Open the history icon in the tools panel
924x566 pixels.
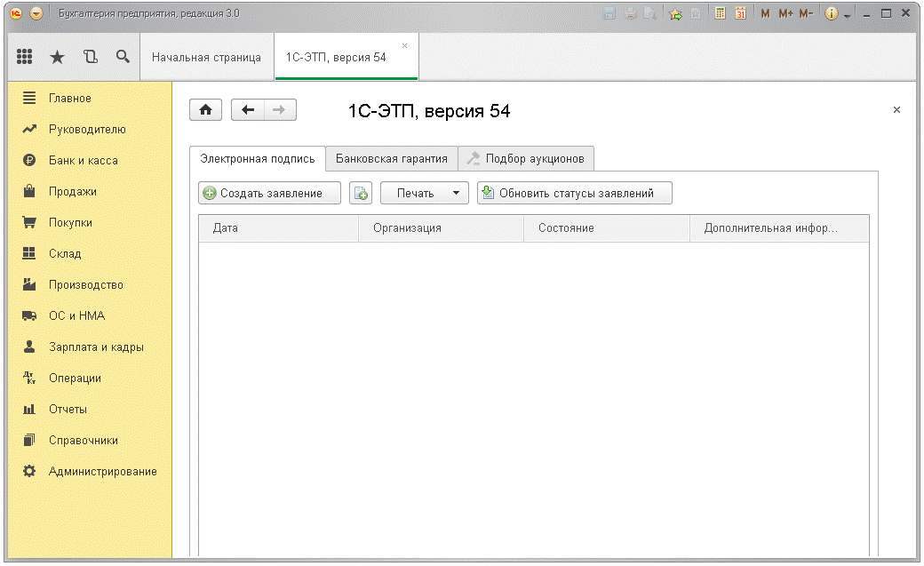coord(90,57)
